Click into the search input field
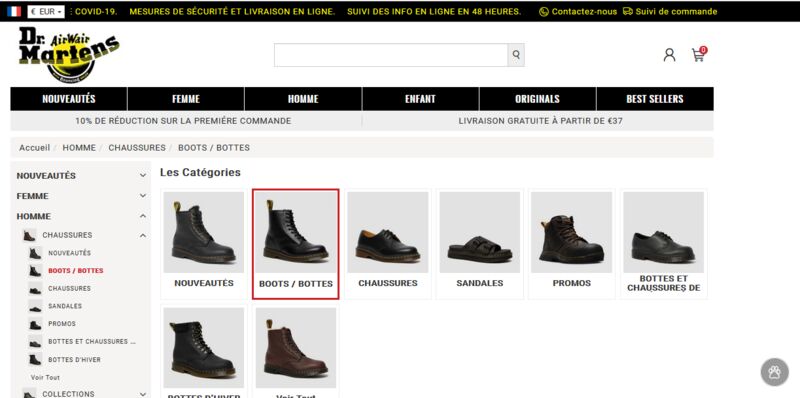Image resolution: width=800 pixels, height=398 pixels. pos(391,55)
